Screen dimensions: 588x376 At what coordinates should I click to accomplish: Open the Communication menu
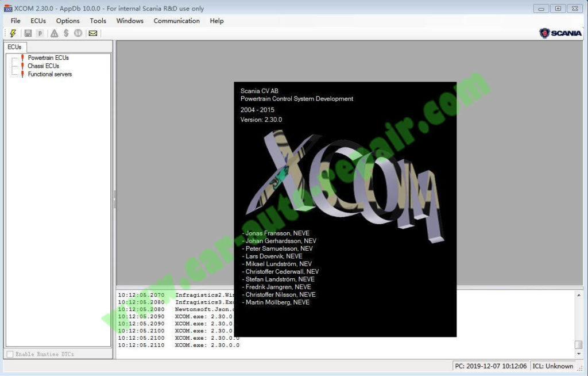[176, 21]
